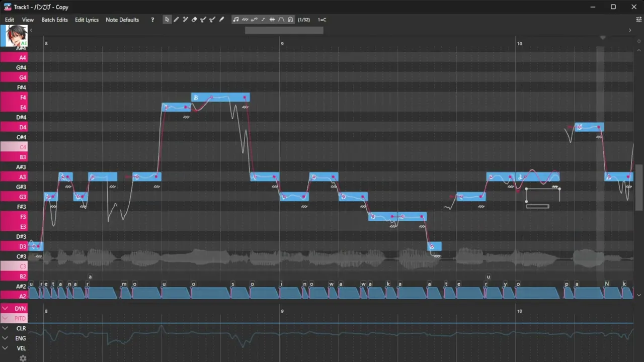Image resolution: width=644 pixels, height=362 pixels.
Task: Click the measure 9 marker in the top ruler
Action: 282,44
